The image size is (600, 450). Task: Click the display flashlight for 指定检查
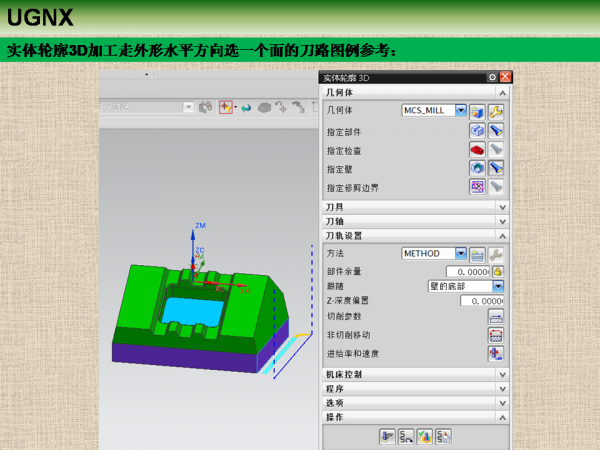pos(496,149)
